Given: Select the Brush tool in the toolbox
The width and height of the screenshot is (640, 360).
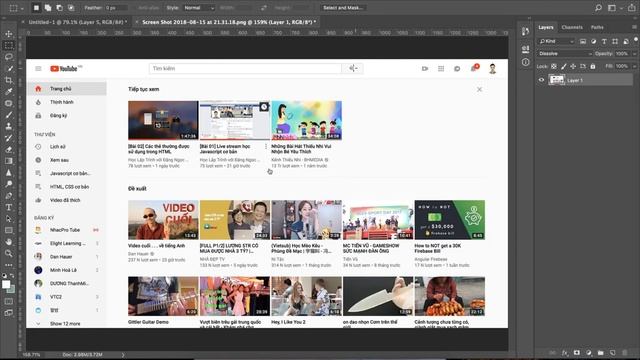Looking at the screenshot, I should tap(9, 115).
